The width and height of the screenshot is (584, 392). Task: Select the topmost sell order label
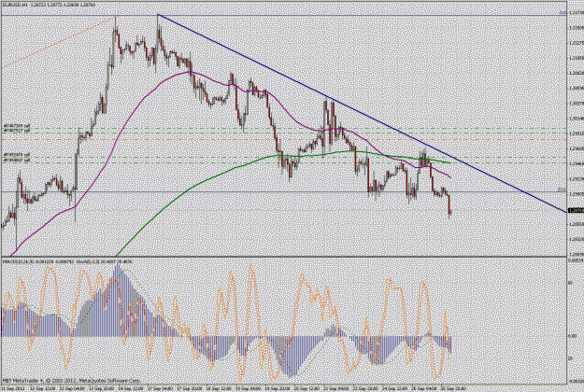17,126
